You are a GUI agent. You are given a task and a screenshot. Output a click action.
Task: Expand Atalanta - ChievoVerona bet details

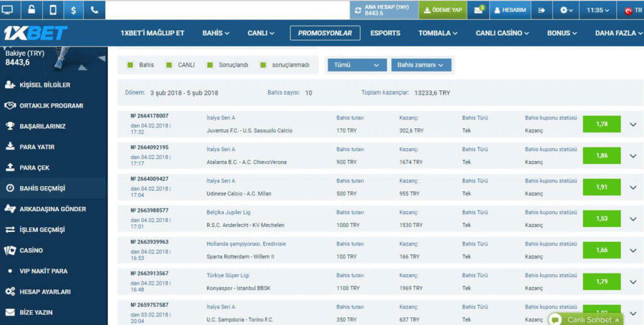[633, 155]
